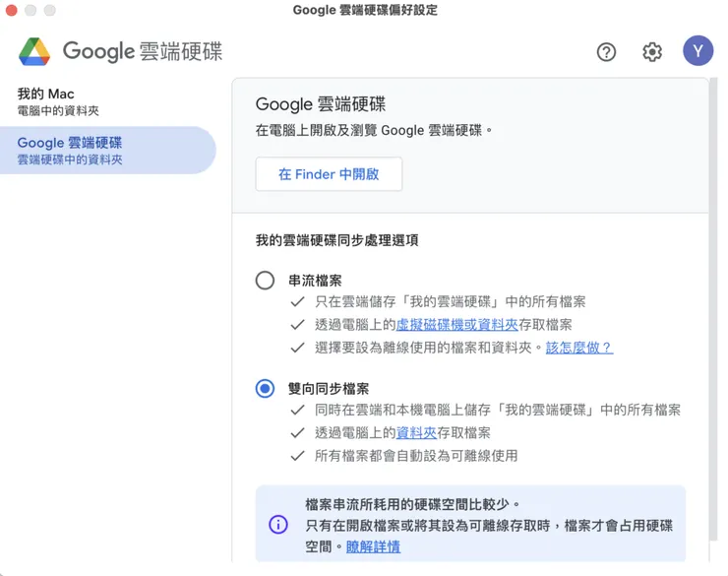Screen dimensions: 728x576
Task: Select the 串流檔案 radio button
Action: pos(265,280)
